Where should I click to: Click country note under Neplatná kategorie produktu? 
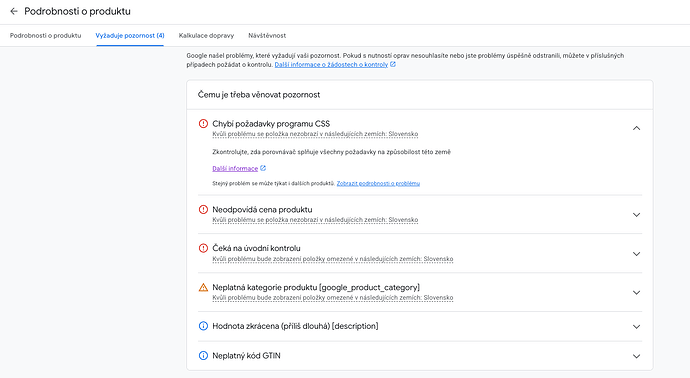tap(333, 297)
